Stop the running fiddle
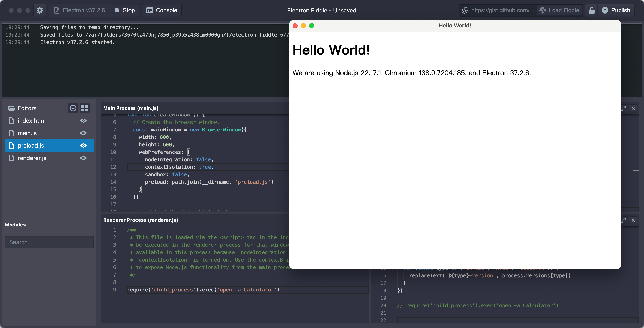Screen dimensions: 644x328 pos(124,10)
